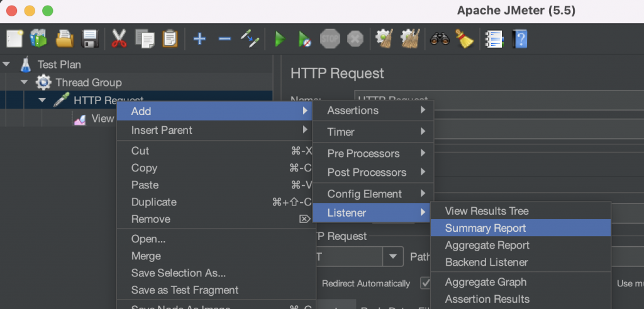Open the Templates icon in toolbar
The width and height of the screenshot is (644, 309).
(38, 39)
